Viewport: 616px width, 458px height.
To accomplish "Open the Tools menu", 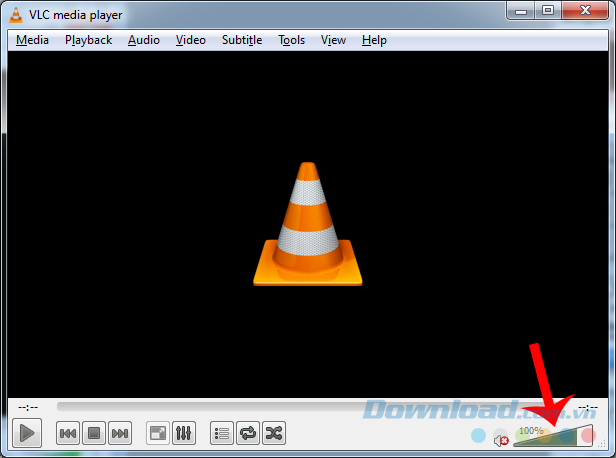I will pyautogui.click(x=292, y=40).
